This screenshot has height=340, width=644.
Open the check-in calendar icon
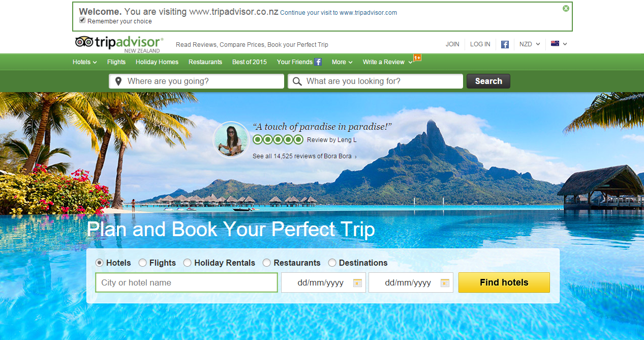coord(357,283)
